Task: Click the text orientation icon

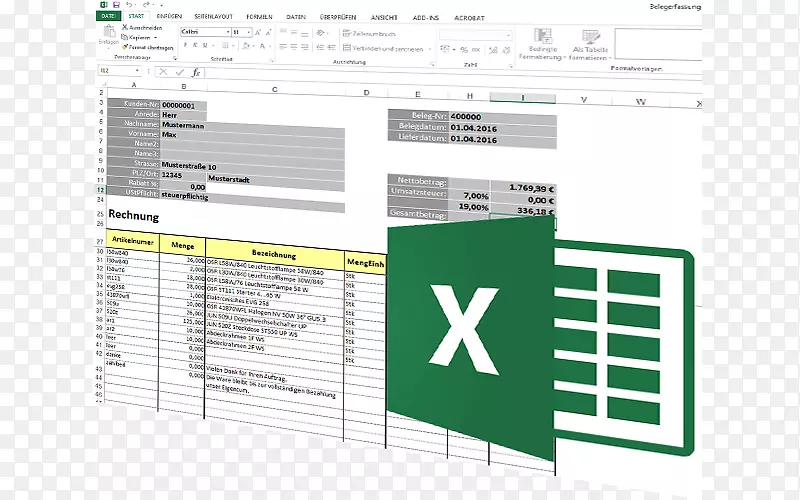Action: [x=320, y=33]
